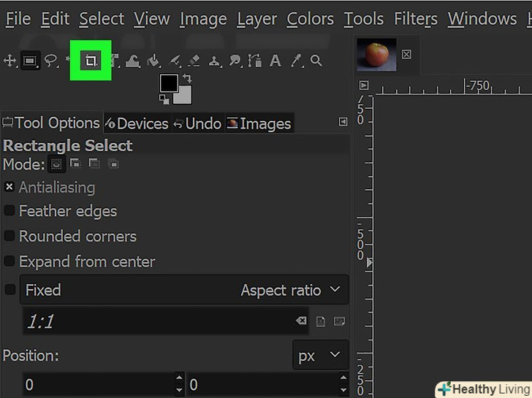Open the Aspect ratio dropdown
Viewport: 532px width, 398px height.
click(291, 290)
